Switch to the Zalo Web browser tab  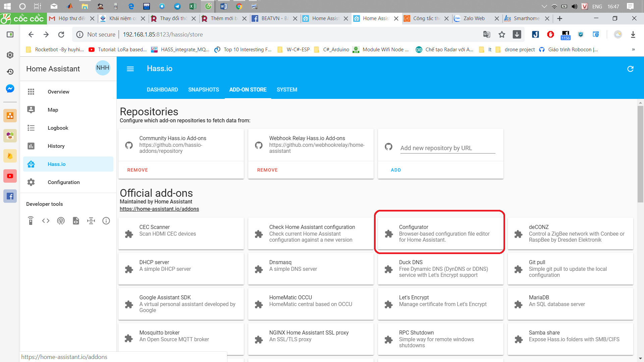(477, 18)
